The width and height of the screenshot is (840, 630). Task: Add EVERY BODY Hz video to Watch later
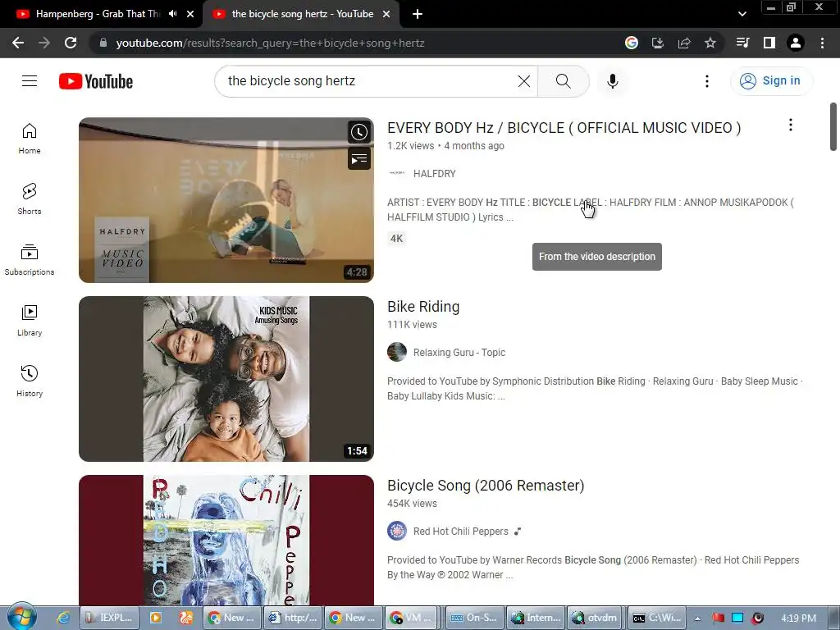(x=359, y=132)
